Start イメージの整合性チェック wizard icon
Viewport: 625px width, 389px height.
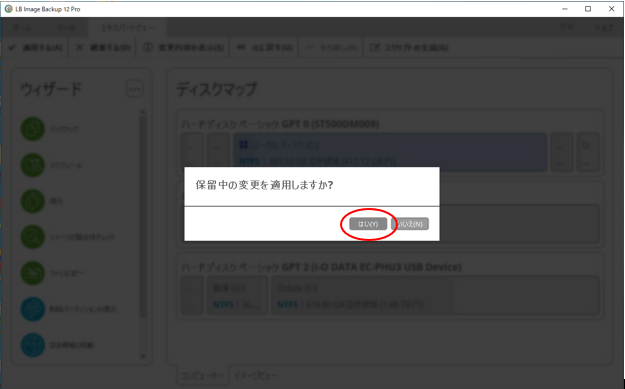[33, 237]
